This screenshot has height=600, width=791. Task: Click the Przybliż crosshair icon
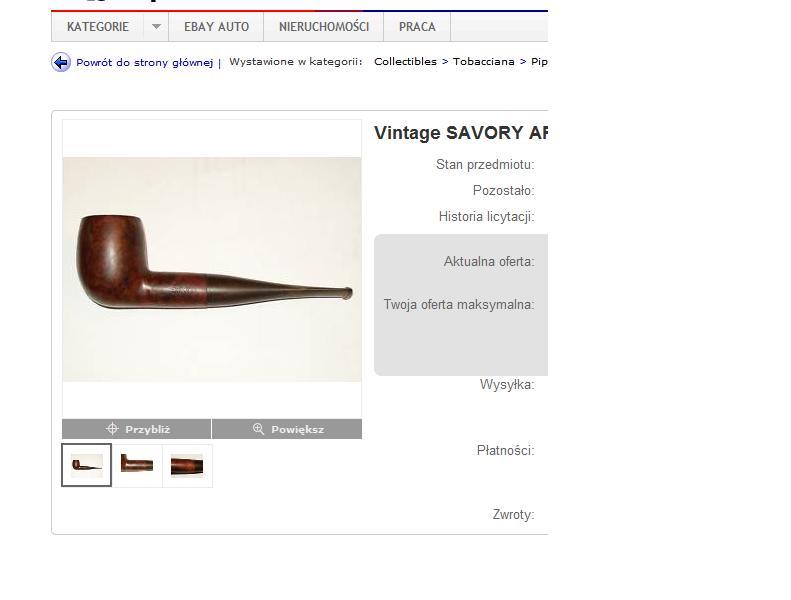tap(112, 429)
